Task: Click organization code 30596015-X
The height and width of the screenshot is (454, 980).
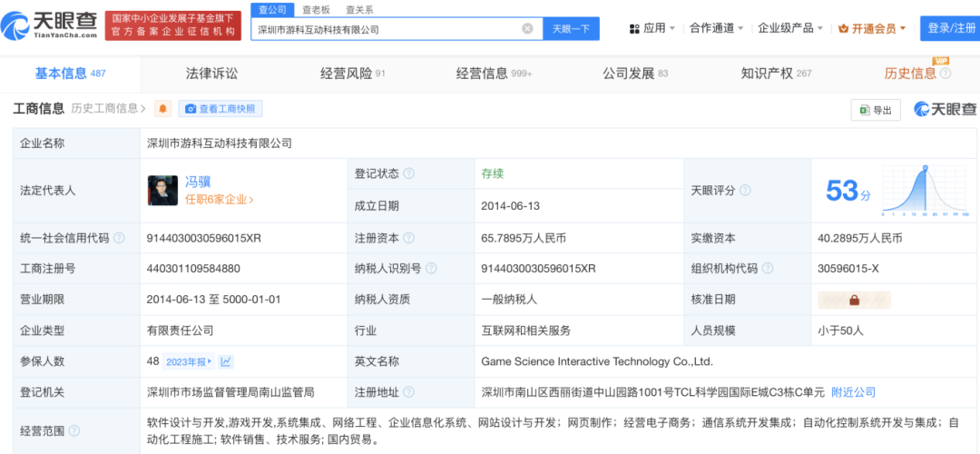Action: tap(848, 269)
